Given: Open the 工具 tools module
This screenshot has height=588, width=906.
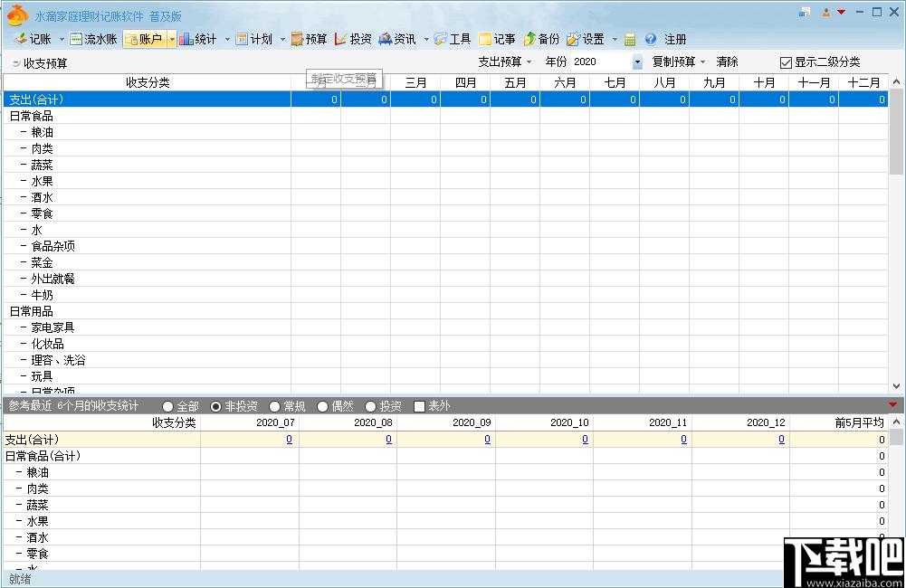Looking at the screenshot, I should [x=453, y=39].
